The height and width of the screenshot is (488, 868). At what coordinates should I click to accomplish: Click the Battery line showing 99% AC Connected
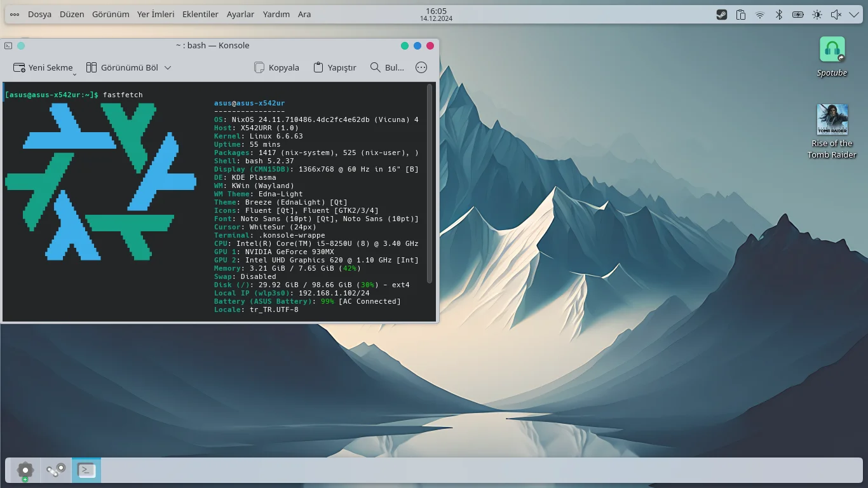point(308,301)
